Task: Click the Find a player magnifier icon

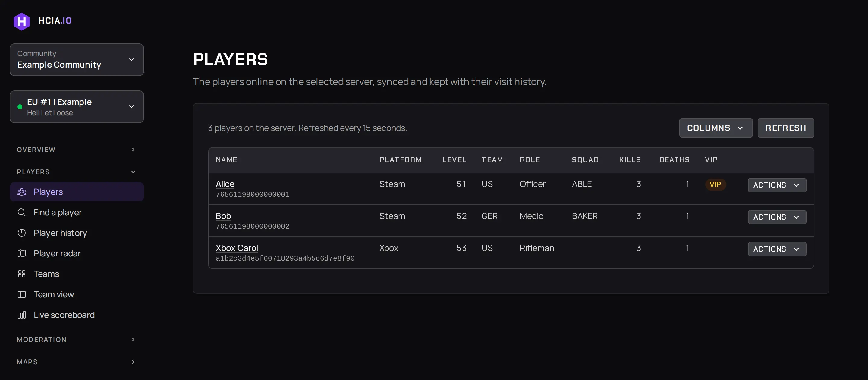Action: [22, 212]
